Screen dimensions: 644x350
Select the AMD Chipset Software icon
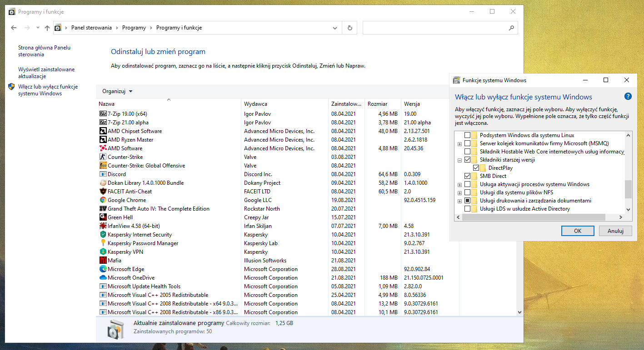[x=103, y=131]
